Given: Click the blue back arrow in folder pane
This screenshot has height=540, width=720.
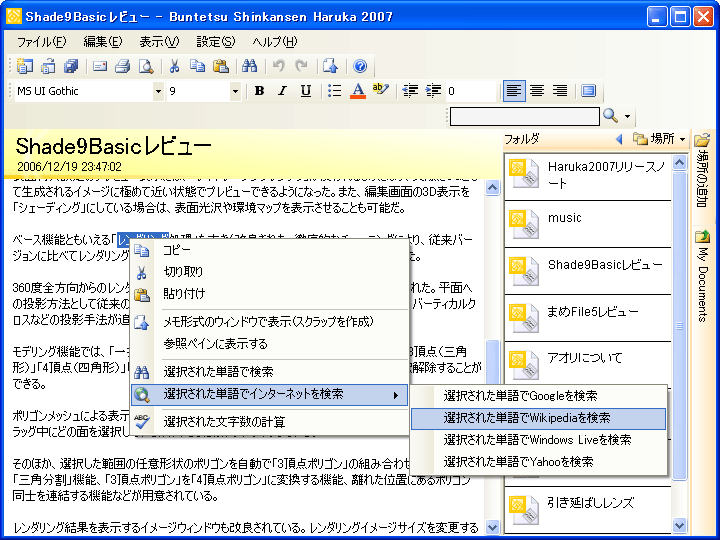Looking at the screenshot, I should [619, 139].
